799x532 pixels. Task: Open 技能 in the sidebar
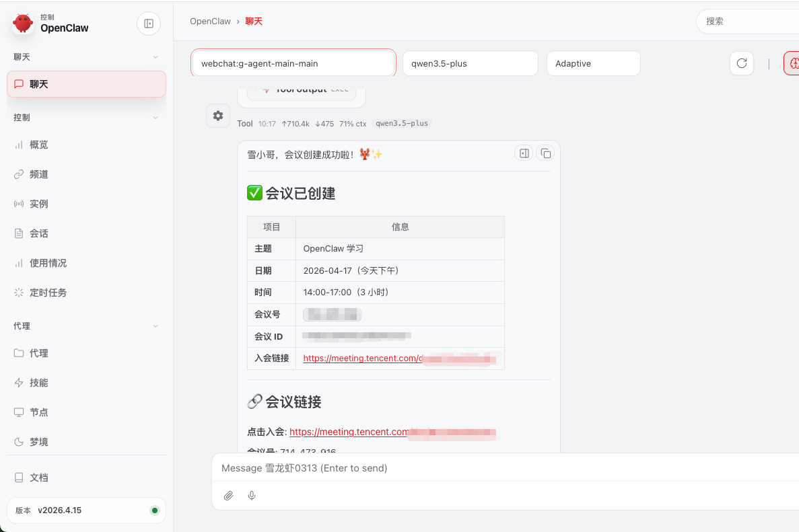pyautogui.click(x=39, y=383)
